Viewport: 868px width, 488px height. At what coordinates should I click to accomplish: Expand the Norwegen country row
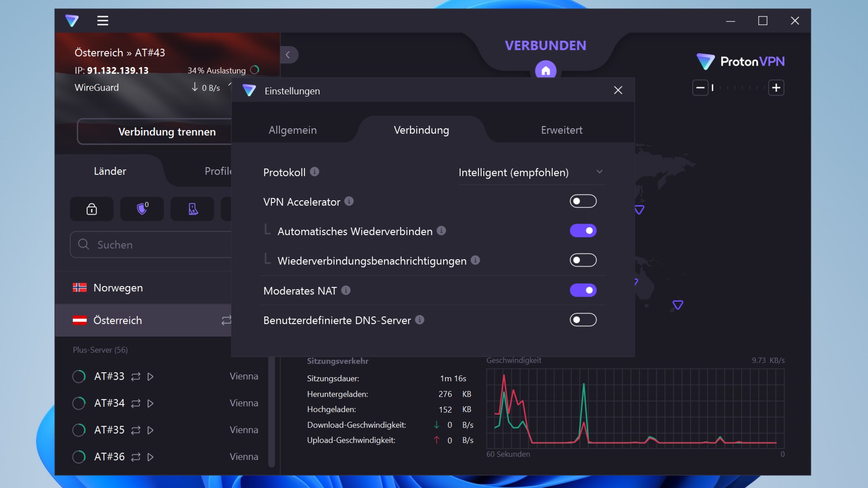point(143,288)
